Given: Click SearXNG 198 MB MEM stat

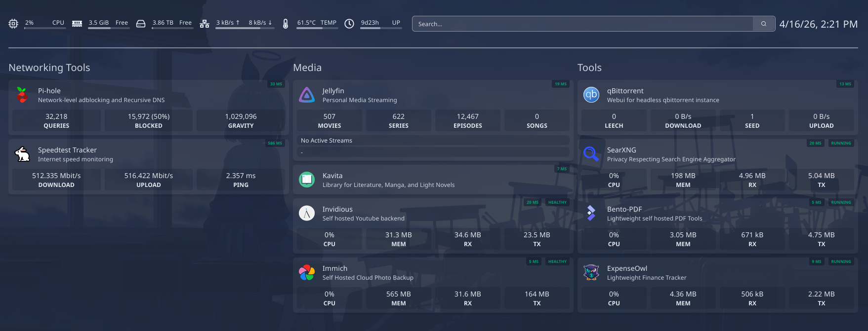Looking at the screenshot, I should [683, 180].
